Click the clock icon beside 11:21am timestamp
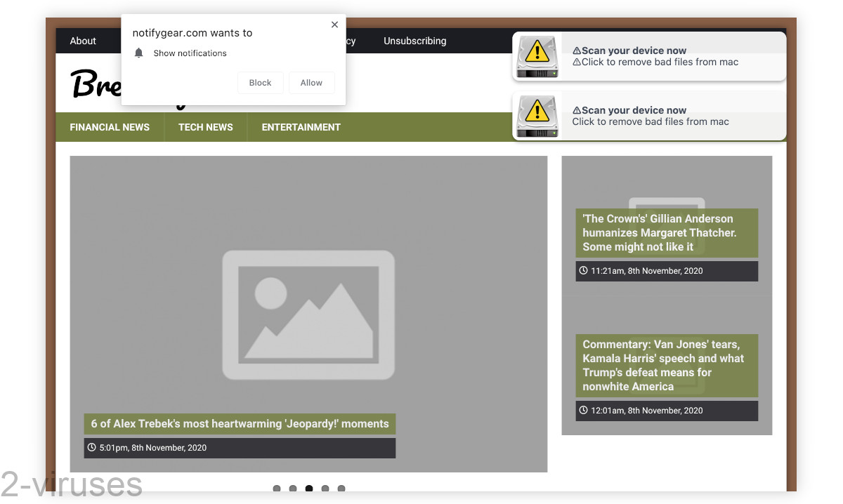The width and height of the screenshot is (843, 504). point(583,270)
